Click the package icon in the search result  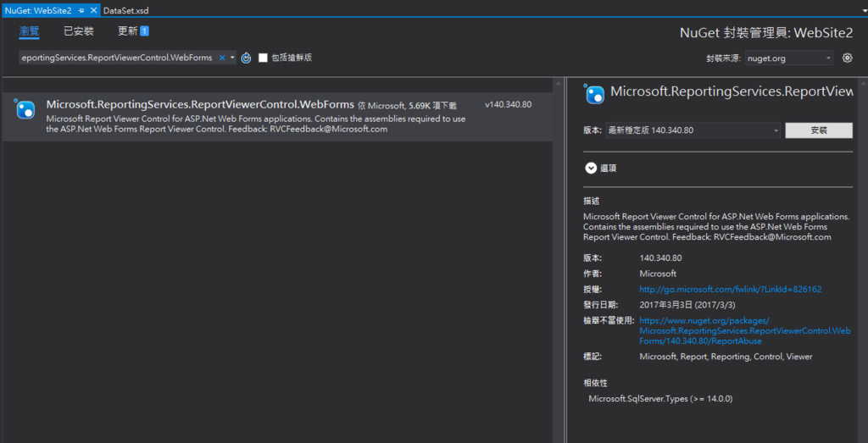tap(25, 108)
